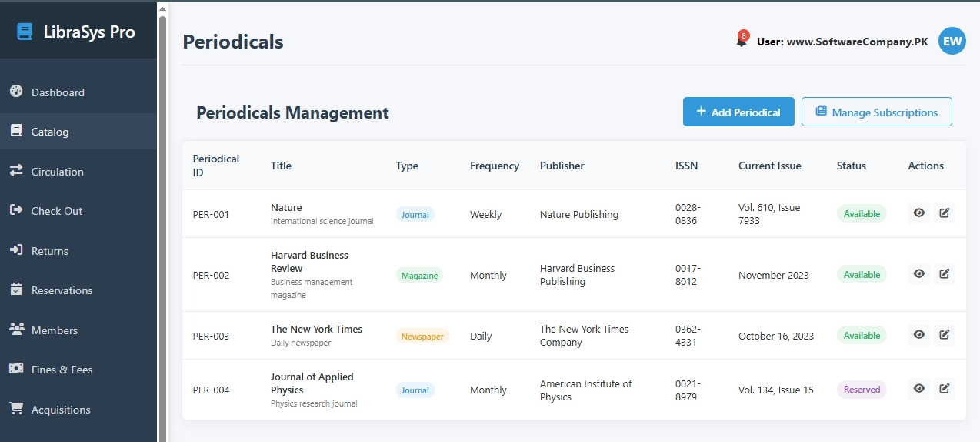Edit the Harvard Business Review record

tap(945, 274)
